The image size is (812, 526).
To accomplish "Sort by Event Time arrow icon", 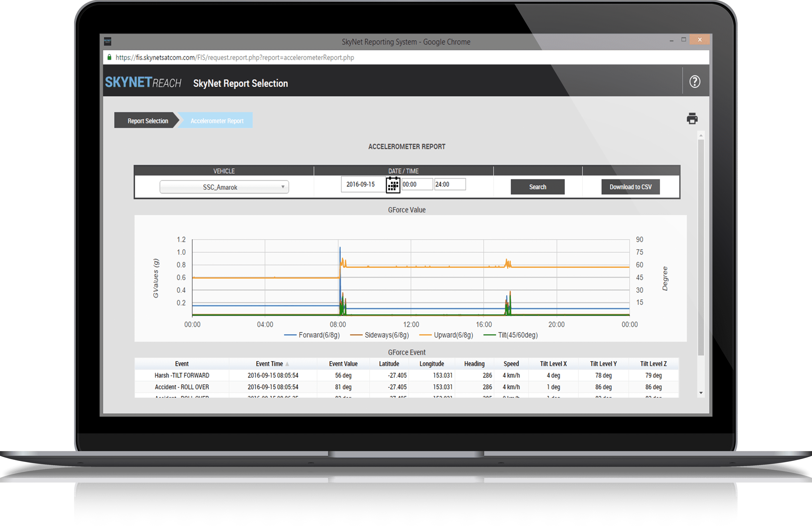I will pyautogui.click(x=287, y=364).
